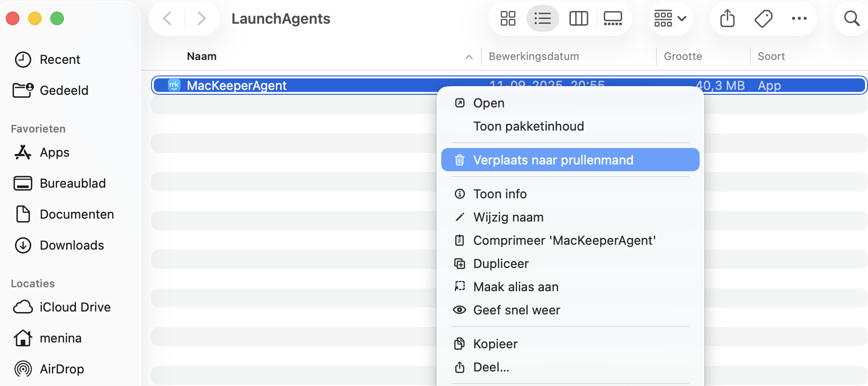Open the group-by options dropdown
This screenshot has width=868, height=386.
tap(670, 19)
